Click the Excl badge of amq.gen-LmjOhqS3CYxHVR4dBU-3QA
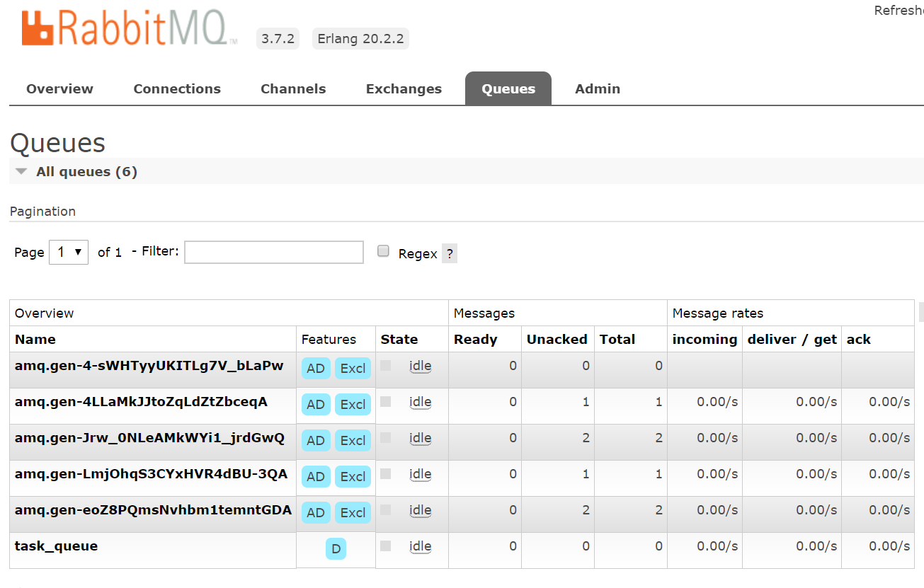The height and width of the screenshot is (588, 924). pyautogui.click(x=353, y=476)
